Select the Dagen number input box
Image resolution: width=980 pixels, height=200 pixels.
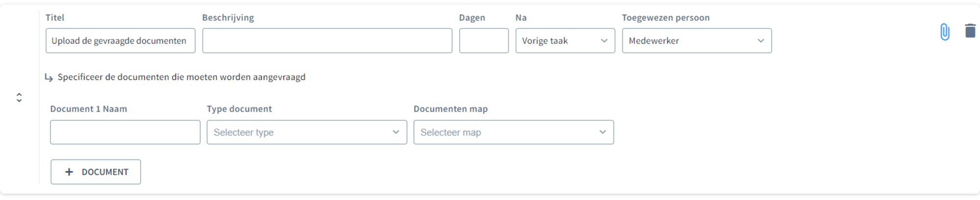484,41
